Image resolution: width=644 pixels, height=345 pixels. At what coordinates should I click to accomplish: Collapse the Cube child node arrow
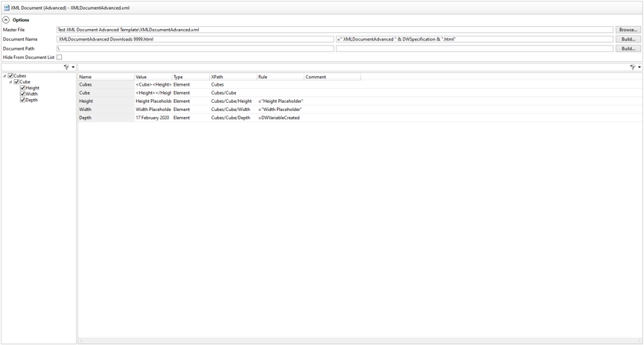pos(10,82)
